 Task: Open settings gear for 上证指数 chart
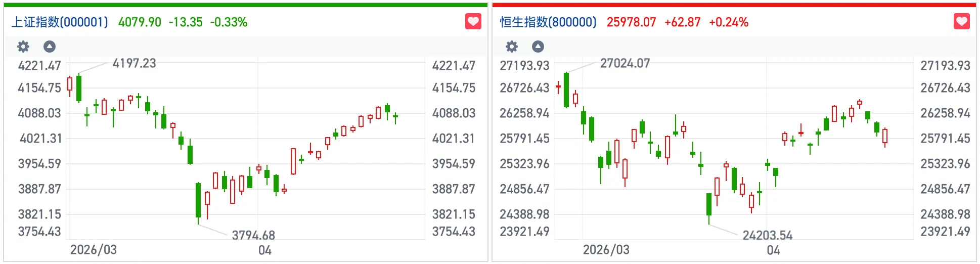click(23, 47)
